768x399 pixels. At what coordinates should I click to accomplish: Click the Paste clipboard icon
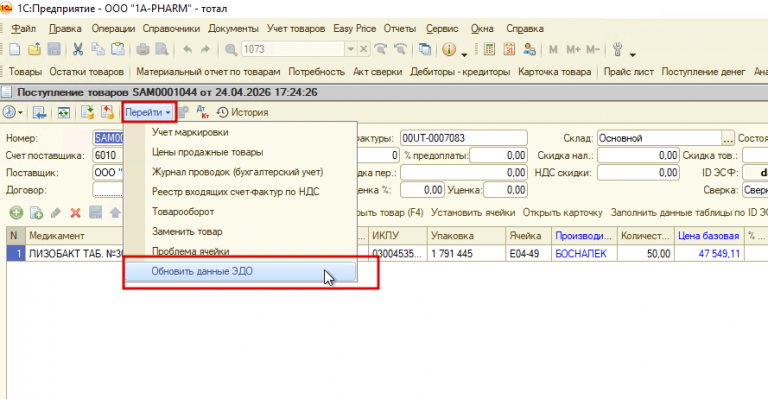[x=118, y=49]
